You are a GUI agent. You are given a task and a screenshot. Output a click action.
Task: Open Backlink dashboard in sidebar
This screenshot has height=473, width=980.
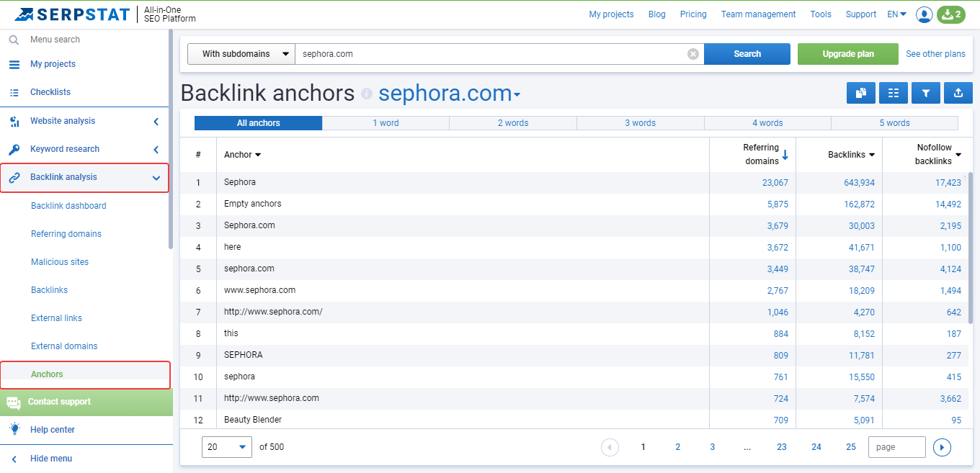click(68, 206)
